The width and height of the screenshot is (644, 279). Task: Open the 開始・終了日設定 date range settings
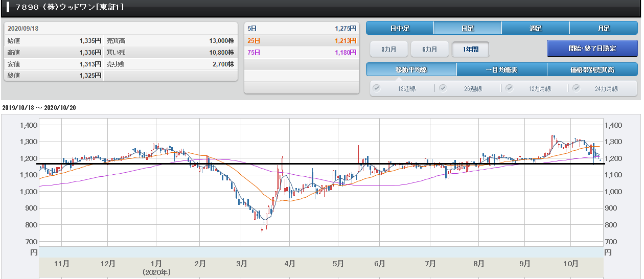pos(592,49)
